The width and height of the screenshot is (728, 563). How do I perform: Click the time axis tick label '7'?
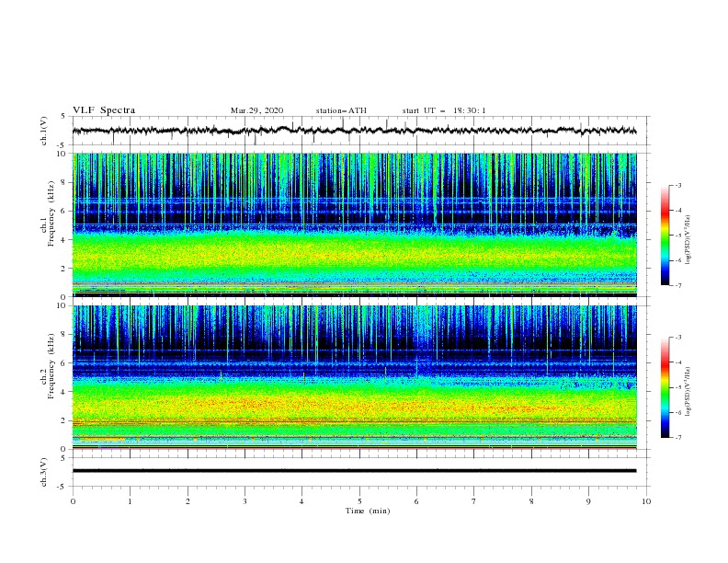474,501
